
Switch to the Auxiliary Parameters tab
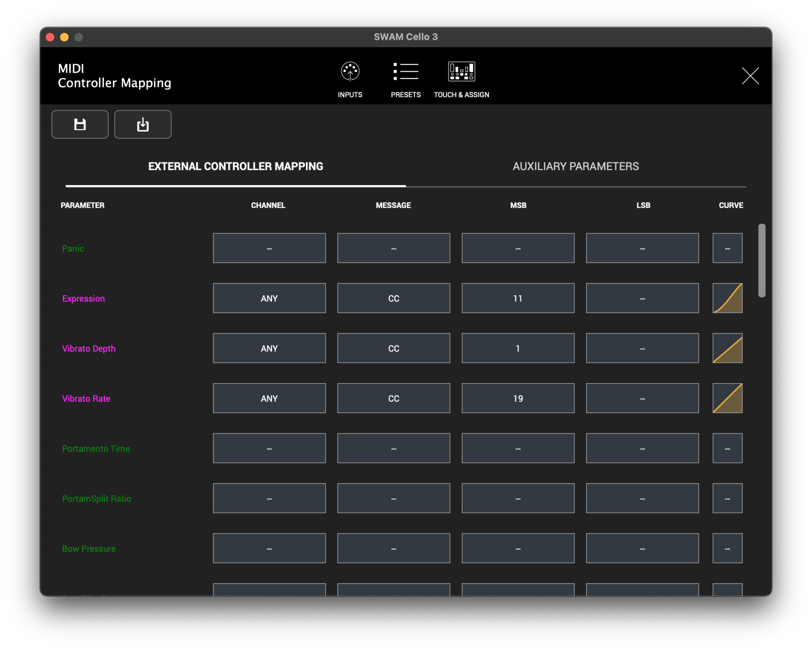coord(576,167)
